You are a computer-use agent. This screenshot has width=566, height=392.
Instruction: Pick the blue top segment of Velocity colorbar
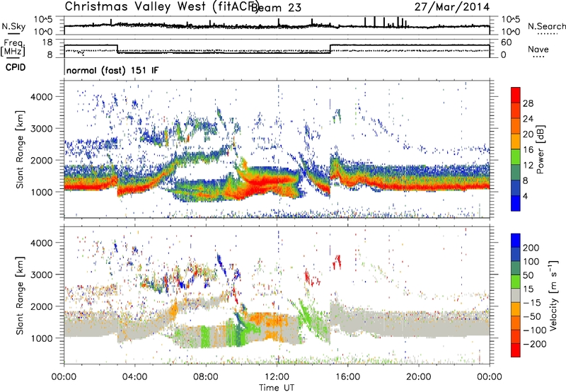516,241
